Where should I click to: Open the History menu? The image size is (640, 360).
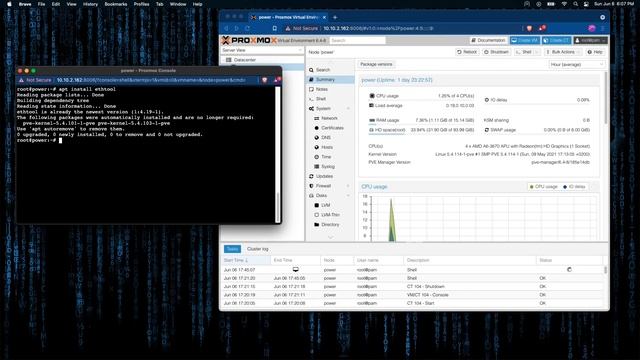(90, 4)
